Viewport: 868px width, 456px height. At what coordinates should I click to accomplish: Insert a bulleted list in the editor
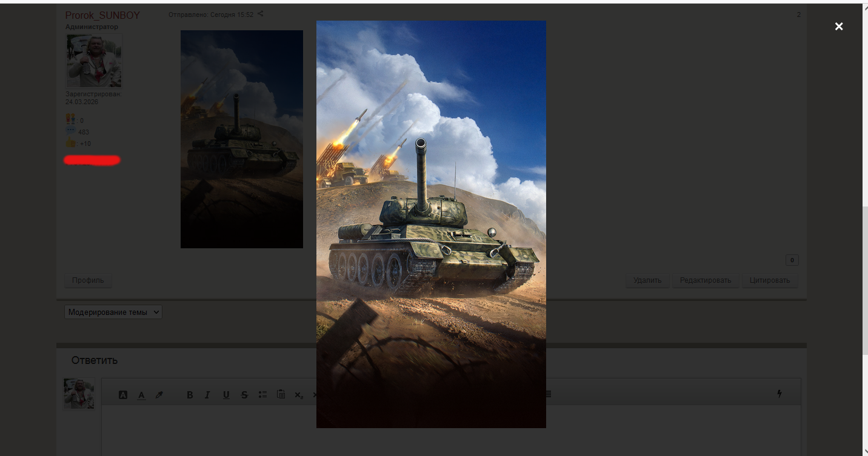262,394
